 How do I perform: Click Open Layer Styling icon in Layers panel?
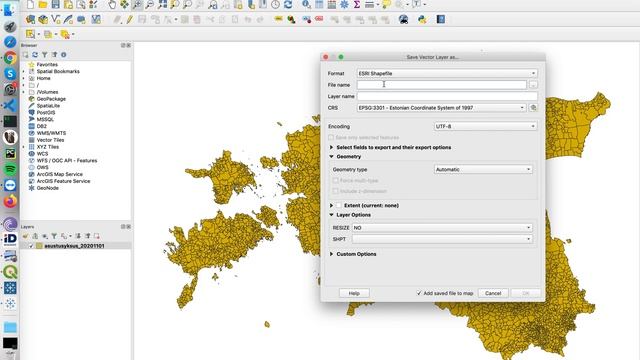(x=25, y=236)
